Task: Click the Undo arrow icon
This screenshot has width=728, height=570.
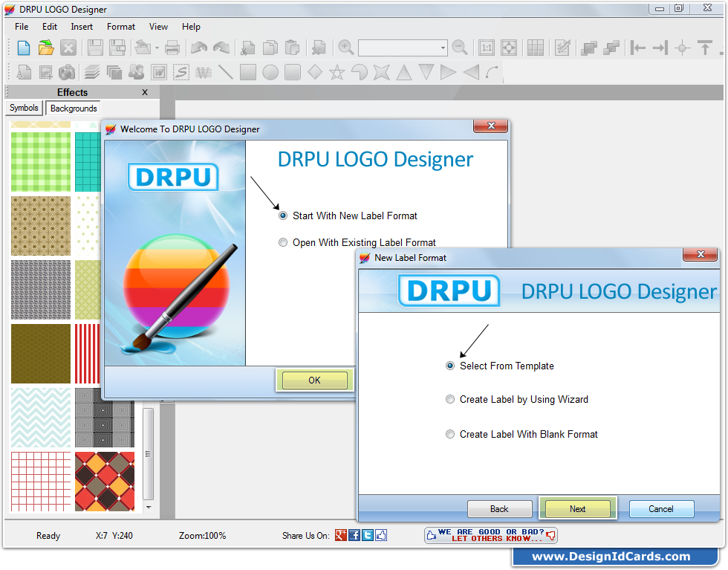Action: click(x=199, y=48)
